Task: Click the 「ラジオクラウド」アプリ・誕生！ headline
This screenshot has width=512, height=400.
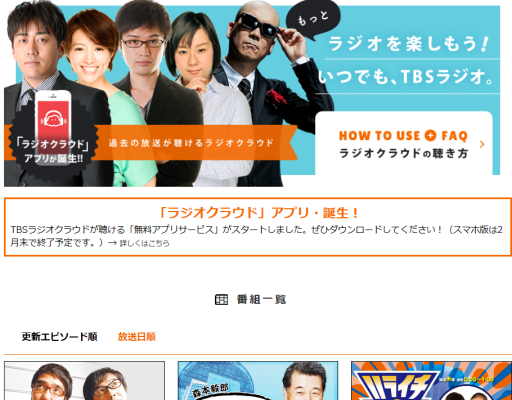Action: point(258,213)
